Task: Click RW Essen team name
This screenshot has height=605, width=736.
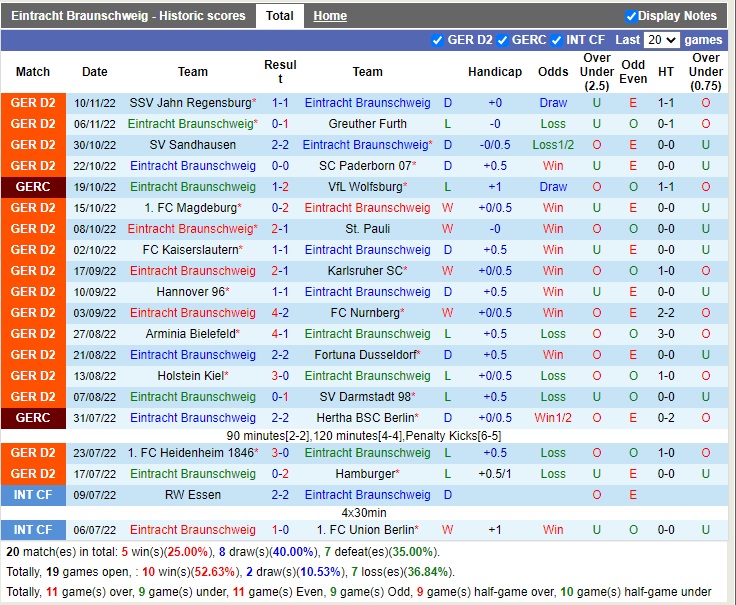Action: point(192,495)
